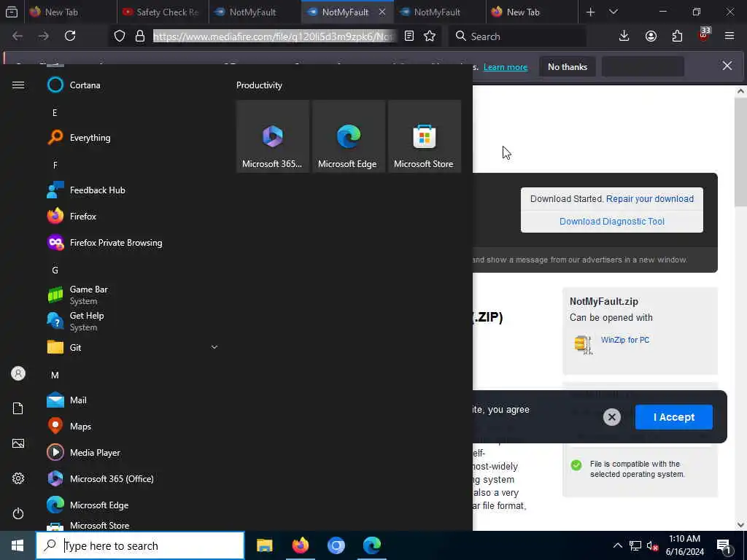Open Documents from Start sidebar

[x=18, y=408]
